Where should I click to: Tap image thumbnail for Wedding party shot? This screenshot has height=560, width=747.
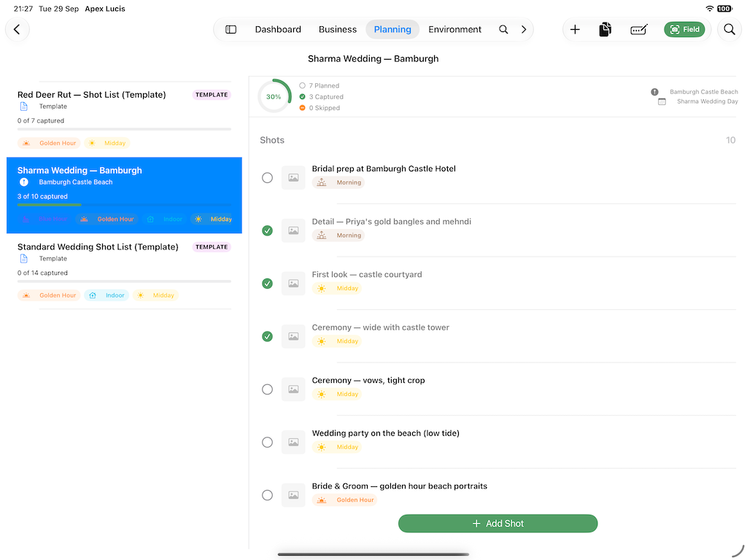pos(293,442)
